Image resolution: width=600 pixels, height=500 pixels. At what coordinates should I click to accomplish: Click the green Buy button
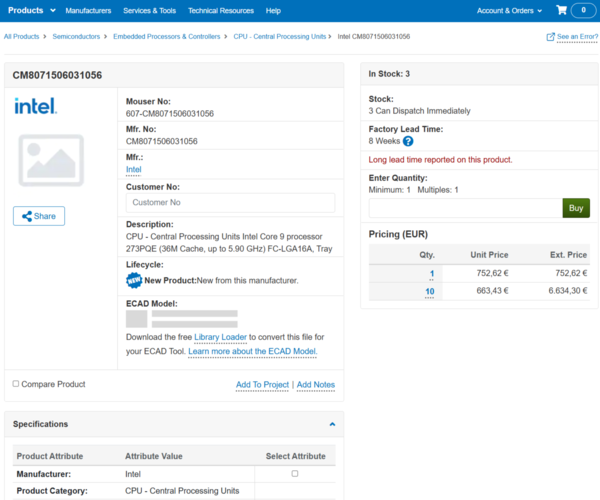coord(576,208)
